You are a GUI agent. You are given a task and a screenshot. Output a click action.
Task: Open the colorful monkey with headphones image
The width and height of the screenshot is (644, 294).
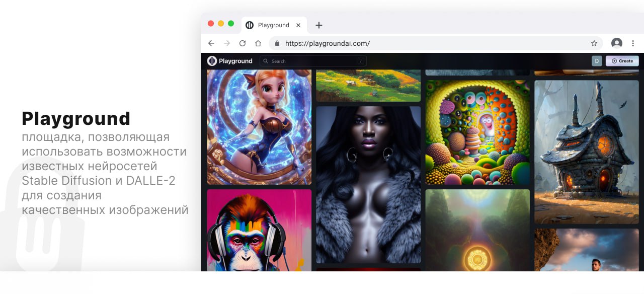259,231
